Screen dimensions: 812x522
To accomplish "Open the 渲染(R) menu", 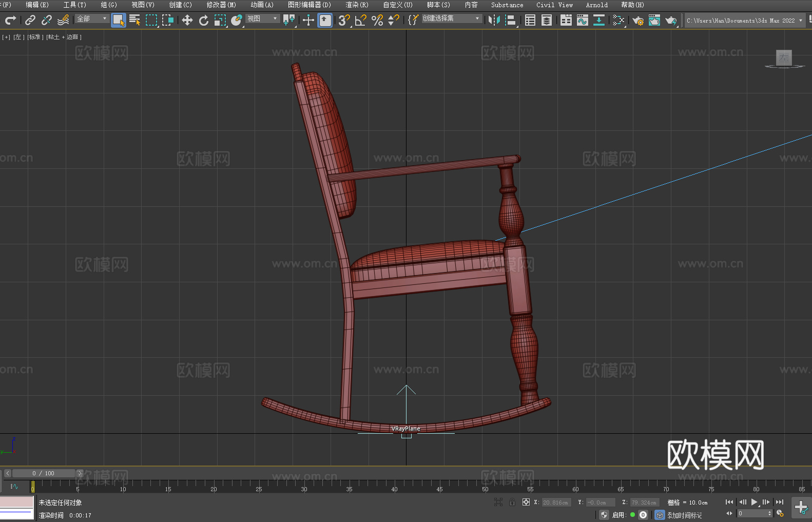I will pyautogui.click(x=357, y=5).
